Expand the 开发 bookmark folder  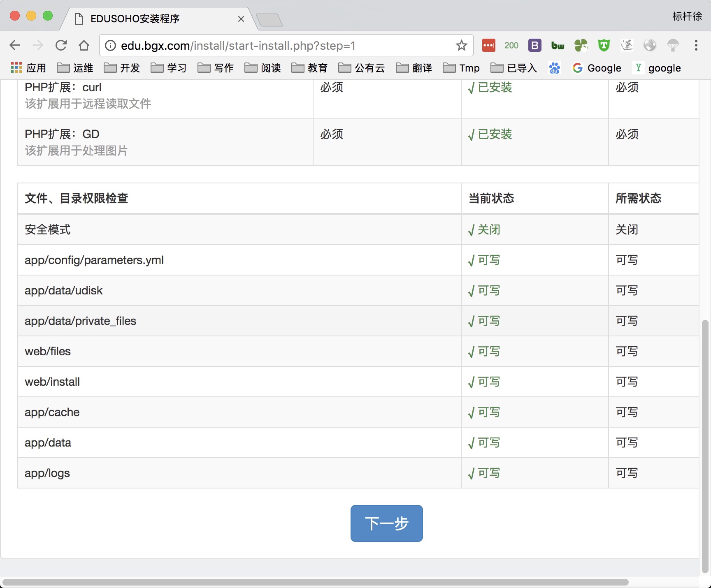point(122,68)
